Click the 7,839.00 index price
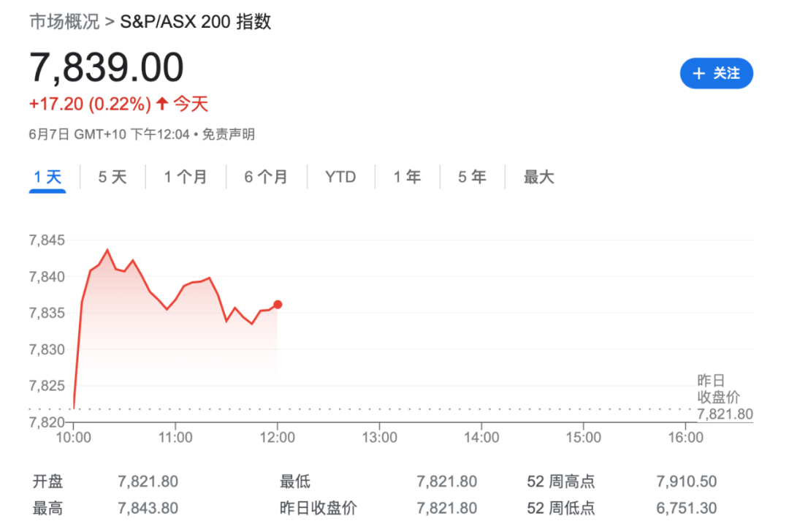This screenshot has width=789, height=532. coord(107,67)
